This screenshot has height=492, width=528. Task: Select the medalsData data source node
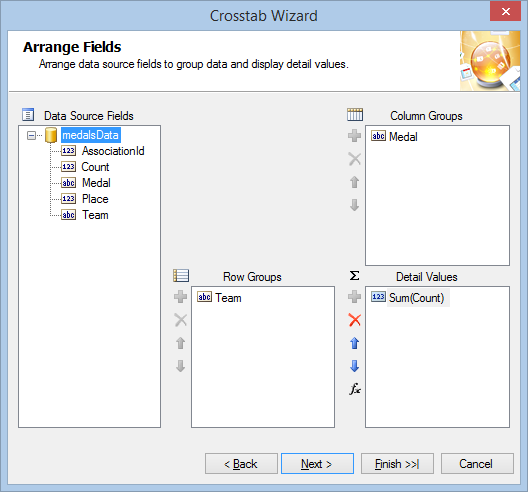point(90,135)
